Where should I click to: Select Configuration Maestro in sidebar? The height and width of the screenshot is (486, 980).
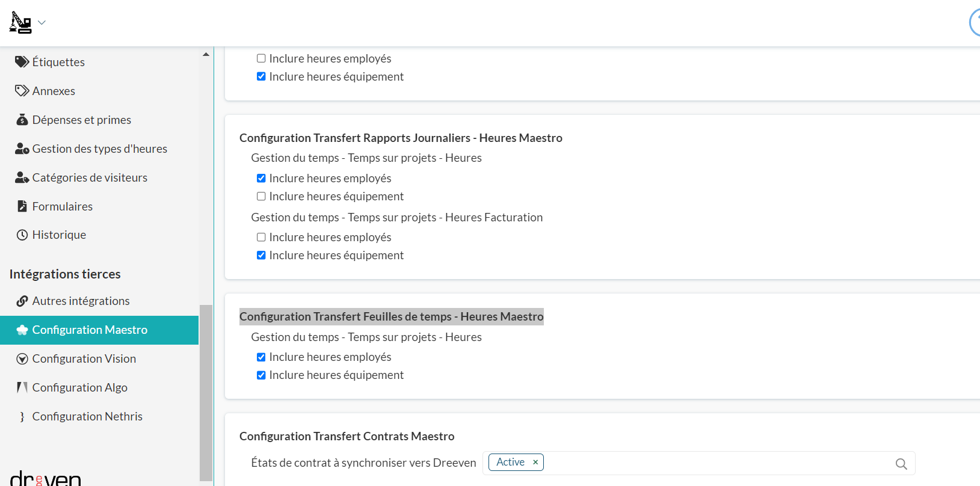tap(99, 330)
